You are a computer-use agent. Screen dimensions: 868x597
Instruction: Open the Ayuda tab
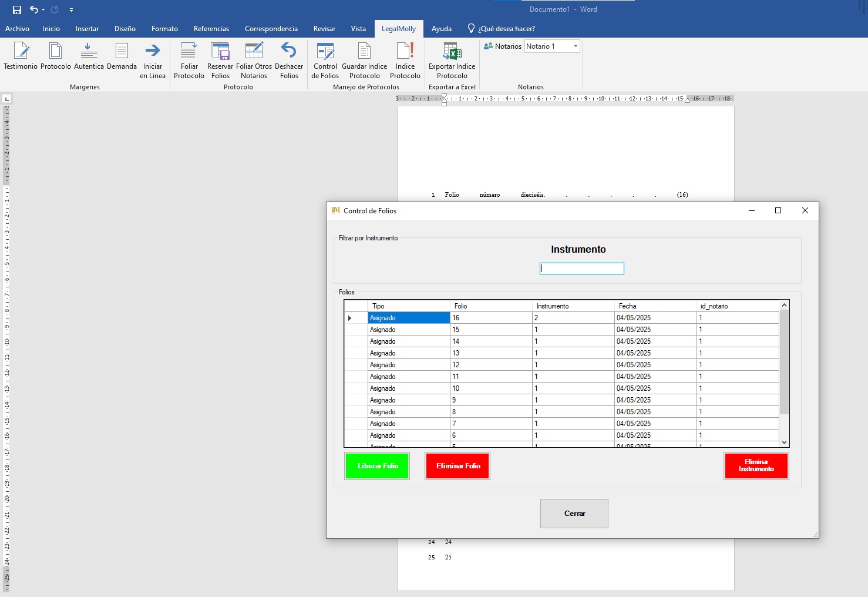[442, 29]
